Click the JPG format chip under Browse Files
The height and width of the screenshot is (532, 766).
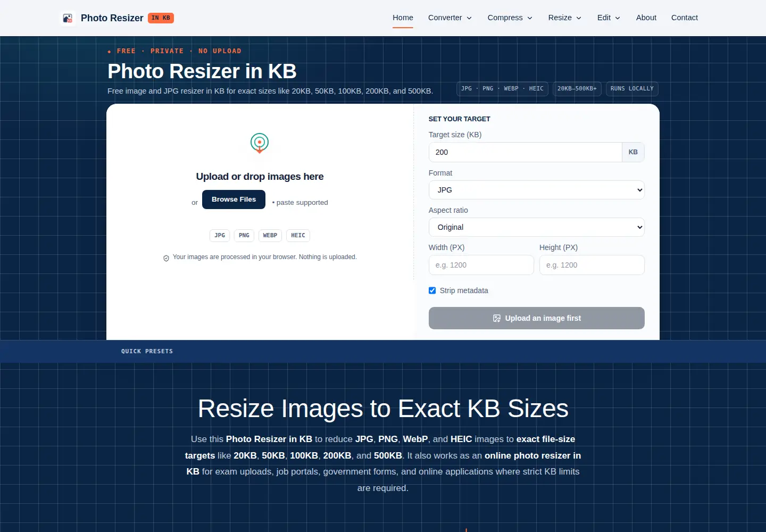[220, 236]
